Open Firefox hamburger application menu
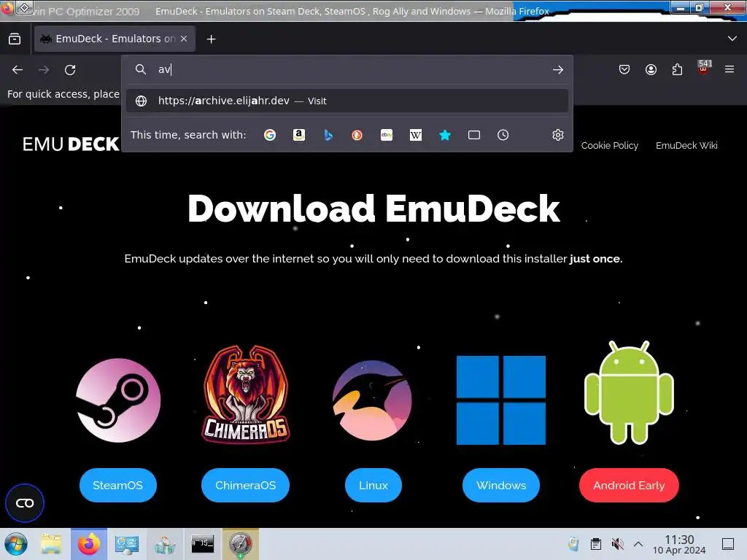Viewport: 747px width, 560px height. [x=729, y=70]
